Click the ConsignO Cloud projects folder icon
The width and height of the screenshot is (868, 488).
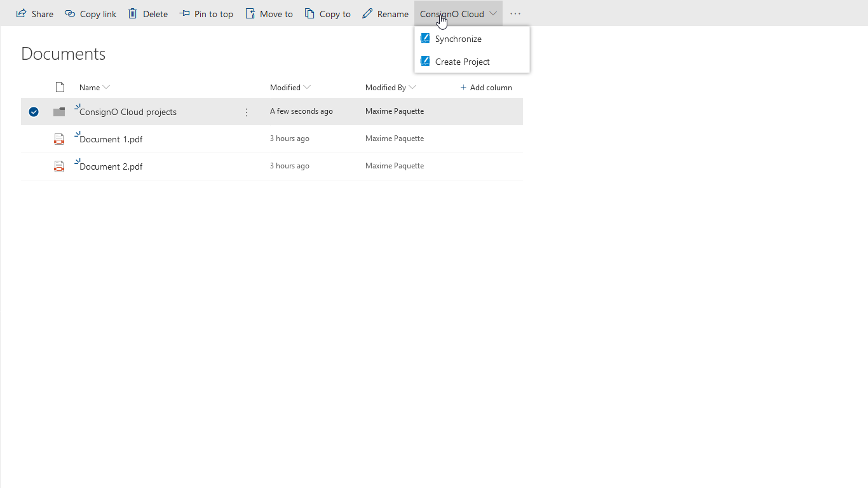[x=59, y=112]
